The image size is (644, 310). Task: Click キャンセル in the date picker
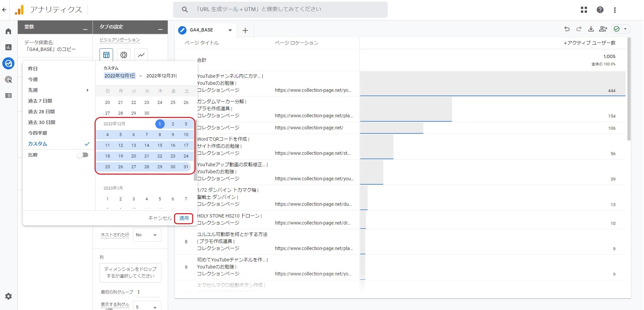click(160, 218)
